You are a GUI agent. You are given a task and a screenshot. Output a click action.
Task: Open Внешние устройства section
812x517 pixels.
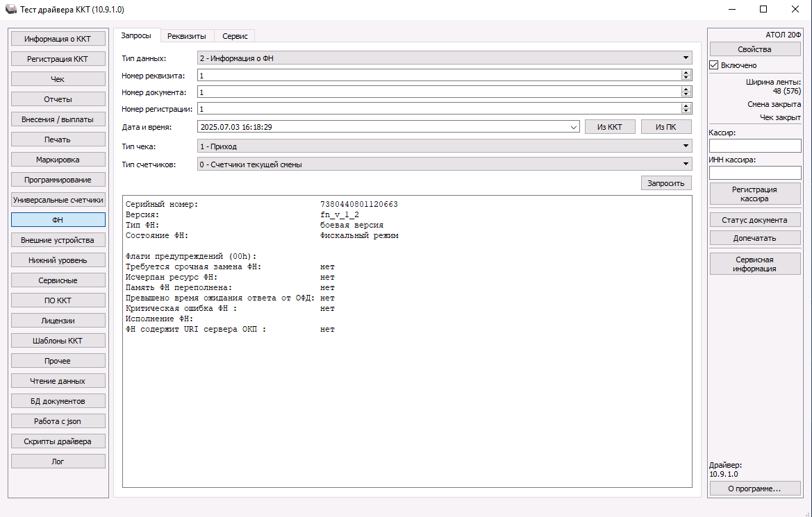click(x=58, y=240)
